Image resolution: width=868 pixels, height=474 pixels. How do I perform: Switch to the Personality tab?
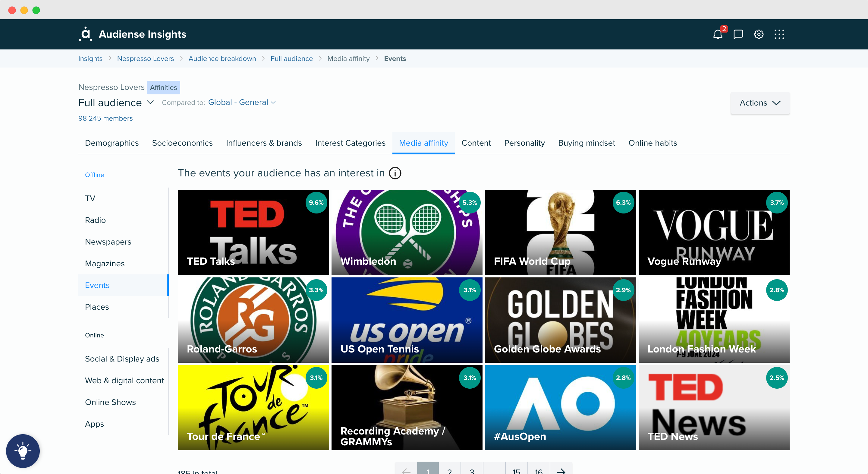click(524, 143)
